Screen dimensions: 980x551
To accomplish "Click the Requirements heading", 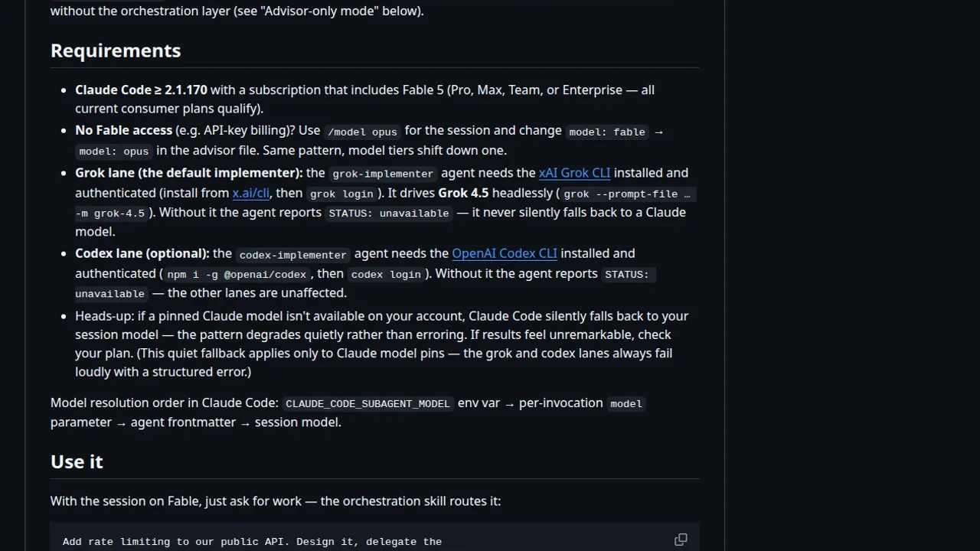I will [116, 51].
